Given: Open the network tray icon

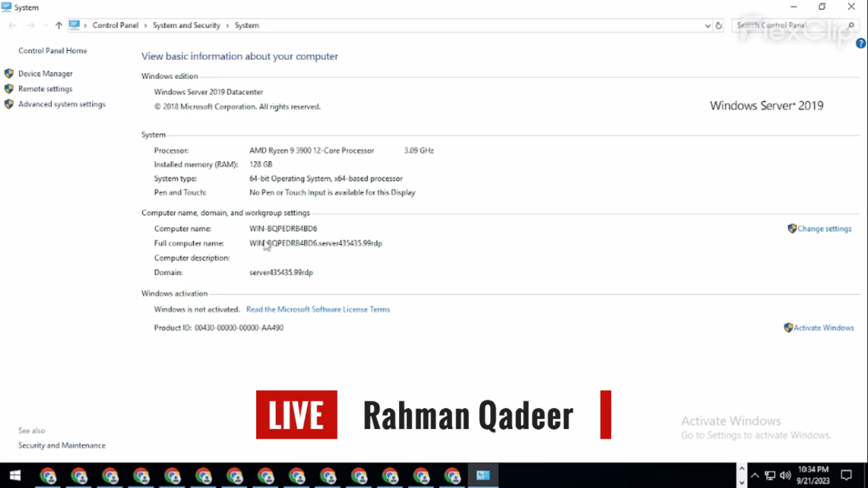Looking at the screenshot, I should (770, 475).
